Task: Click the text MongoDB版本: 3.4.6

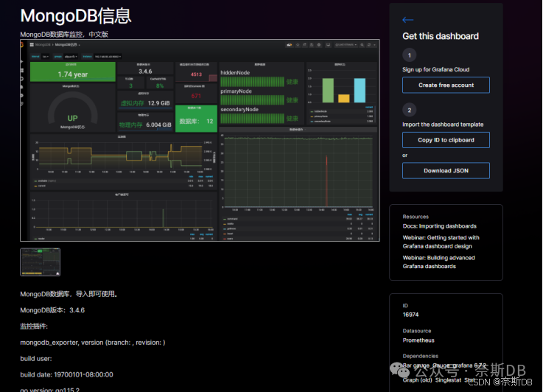Action: 52,310
